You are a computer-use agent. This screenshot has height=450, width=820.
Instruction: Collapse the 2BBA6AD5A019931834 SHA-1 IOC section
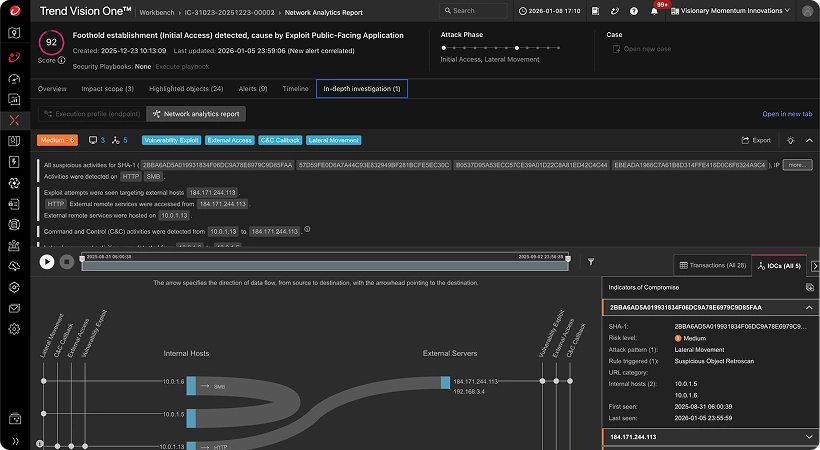(809, 308)
